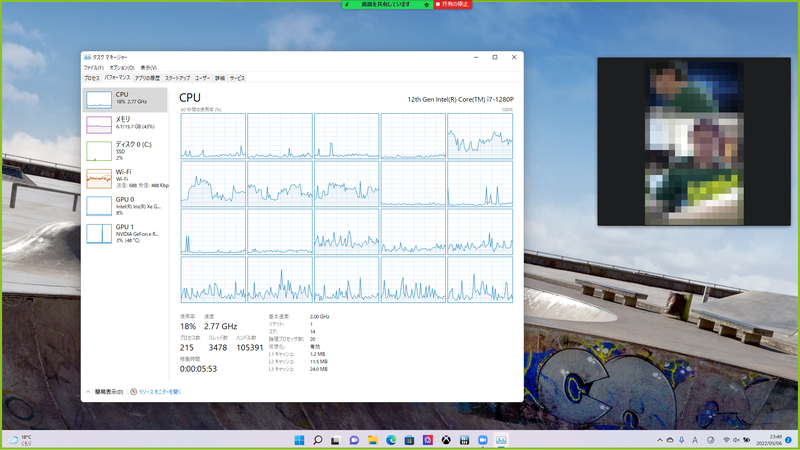Click the Zoom participant video thumbnail
The width and height of the screenshot is (800, 450).
tap(694, 141)
